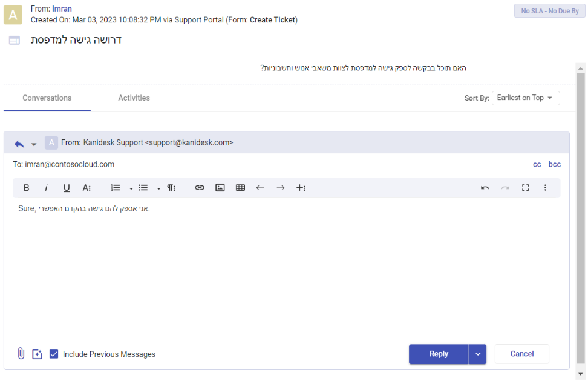Click the scrollbar down arrow
This screenshot has height=384, width=588.
[x=581, y=374]
